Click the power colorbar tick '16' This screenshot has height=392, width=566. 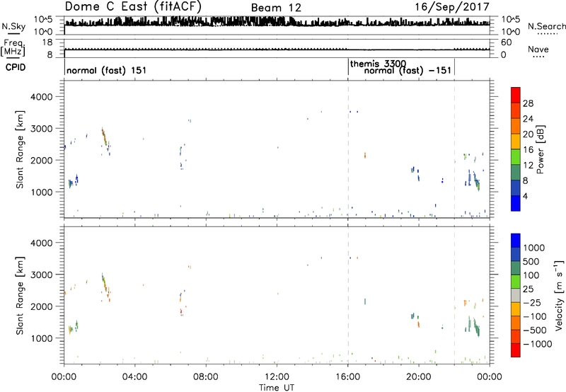528,150
